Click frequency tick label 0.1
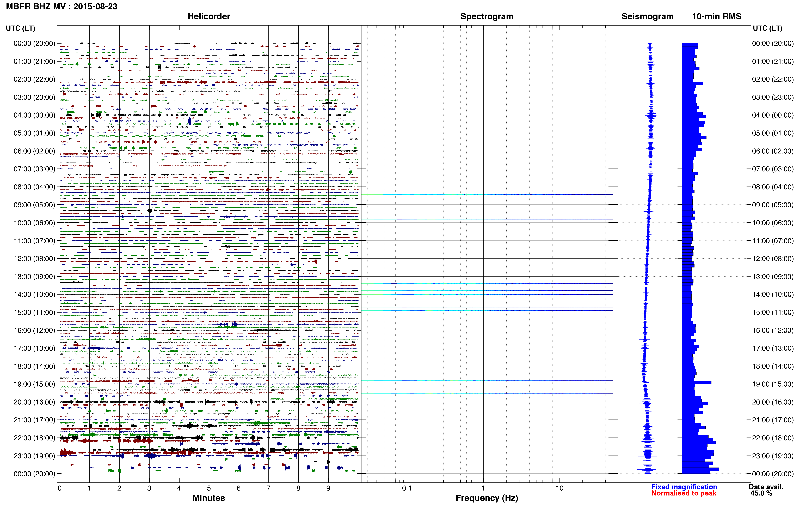 pos(407,488)
